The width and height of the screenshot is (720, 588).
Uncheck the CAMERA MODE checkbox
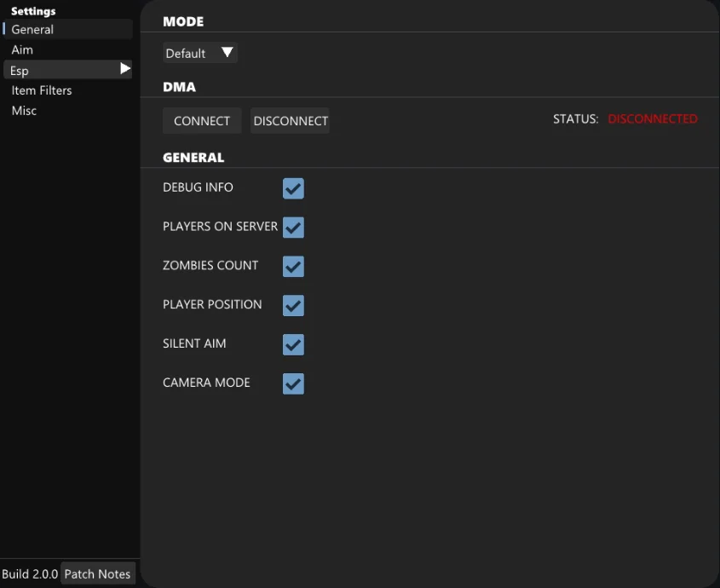pos(293,383)
